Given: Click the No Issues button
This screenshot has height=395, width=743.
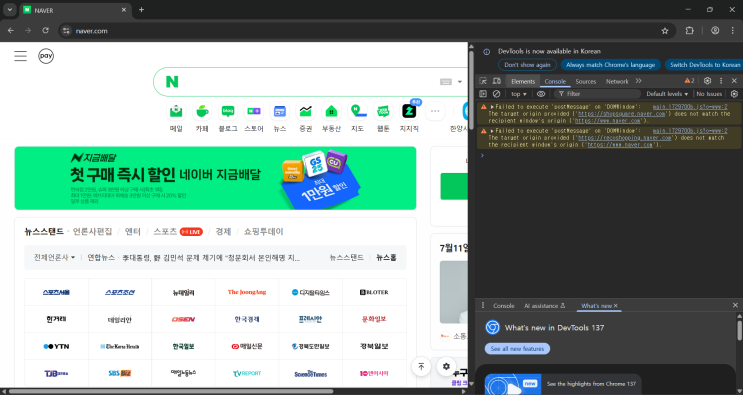Looking at the screenshot, I should tap(709, 94).
